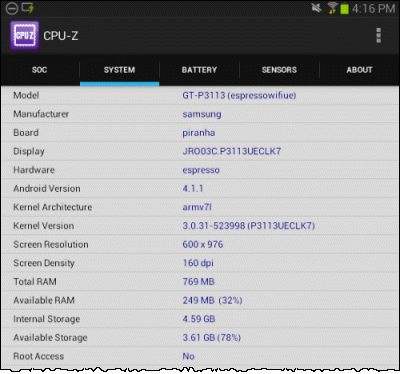The width and height of the screenshot is (401, 374).
Task: Select the SYSTEM tab
Action: pyautogui.click(x=119, y=70)
